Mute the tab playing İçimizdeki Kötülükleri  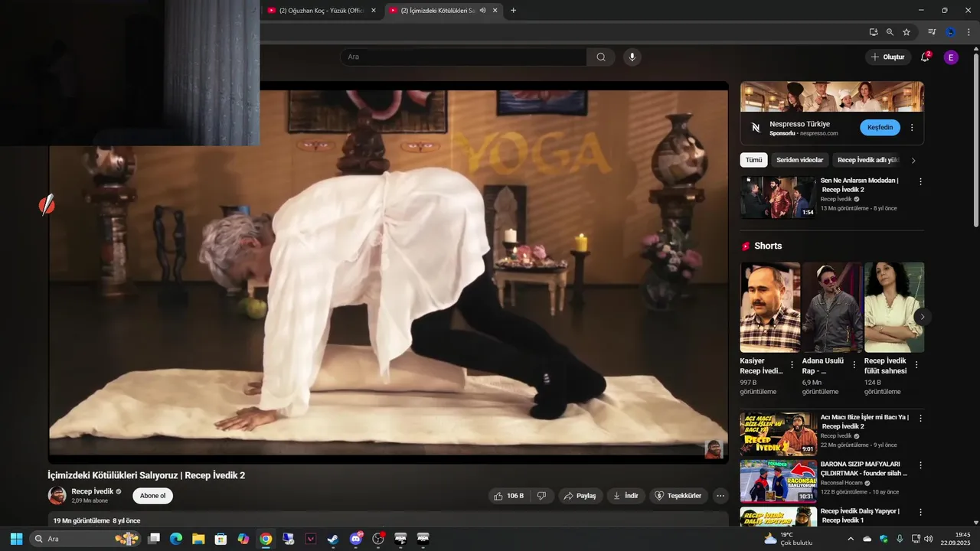coord(482,10)
